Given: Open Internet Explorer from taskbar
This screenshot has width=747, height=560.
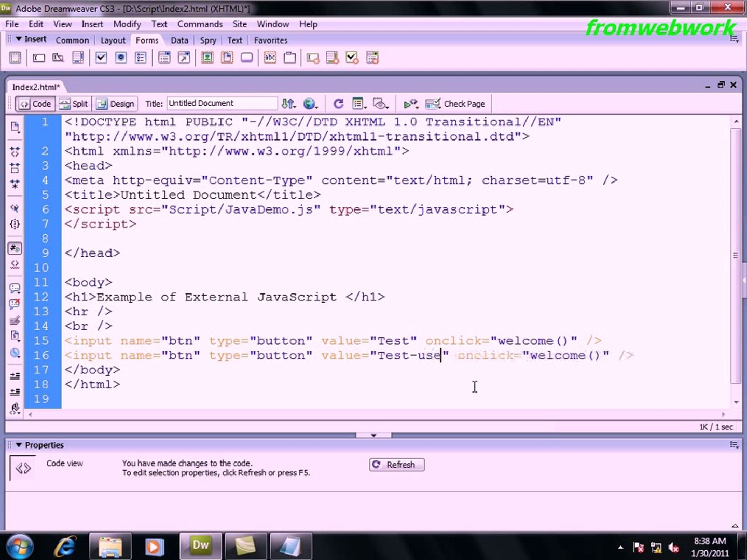Looking at the screenshot, I should coord(66,546).
